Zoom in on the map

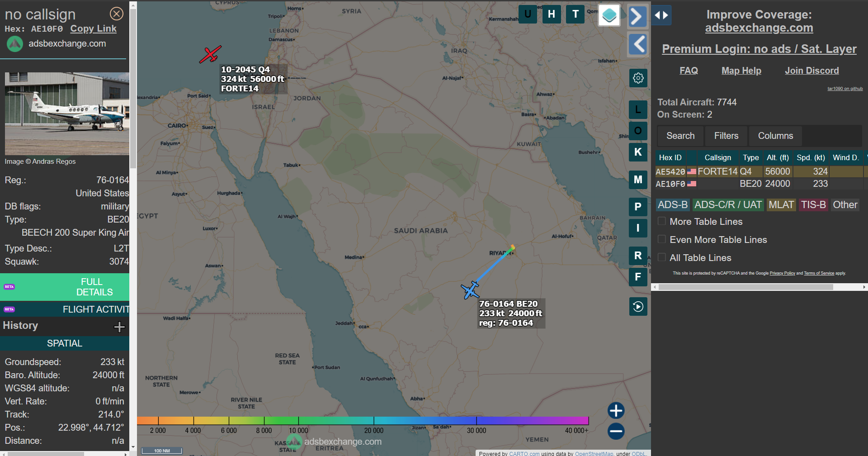point(616,411)
